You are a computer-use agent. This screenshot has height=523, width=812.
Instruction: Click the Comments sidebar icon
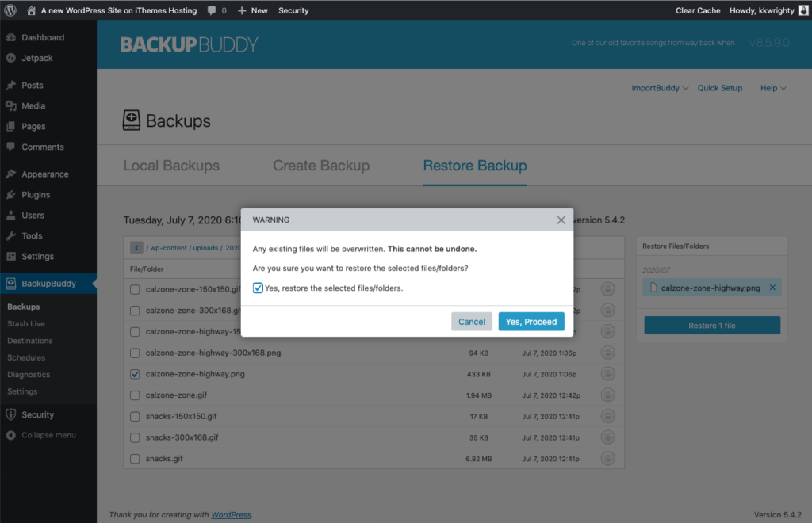(x=11, y=147)
